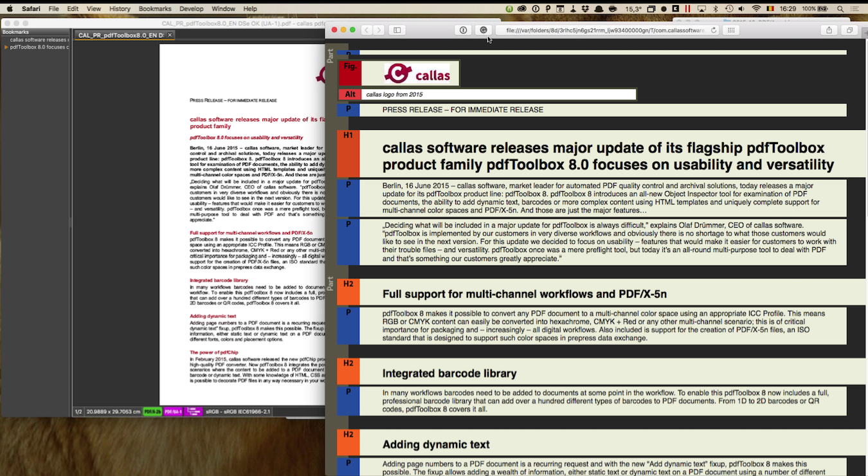This screenshot has width=868, height=476.
Task: Open the Bookmarks menu in the menu bar
Action: (x=155, y=8)
